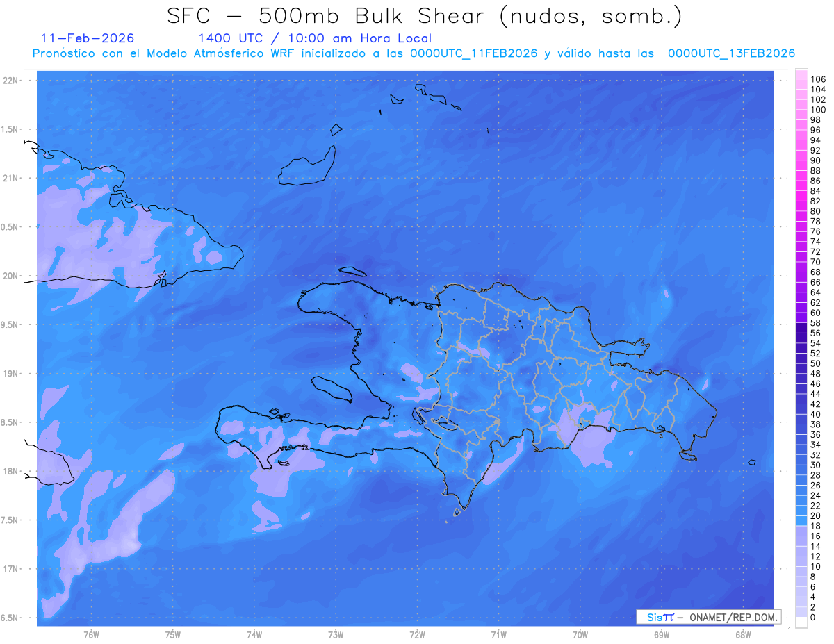Click the '74W' longitude label
The image size is (834, 644).
[x=254, y=635]
